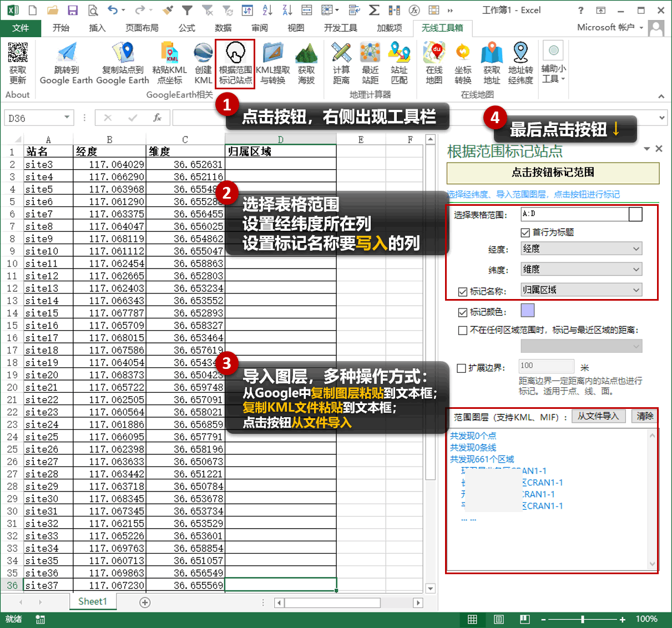Click the sort Z to A icon
Image resolution: width=672 pixels, height=628 pixels.
point(287,10)
